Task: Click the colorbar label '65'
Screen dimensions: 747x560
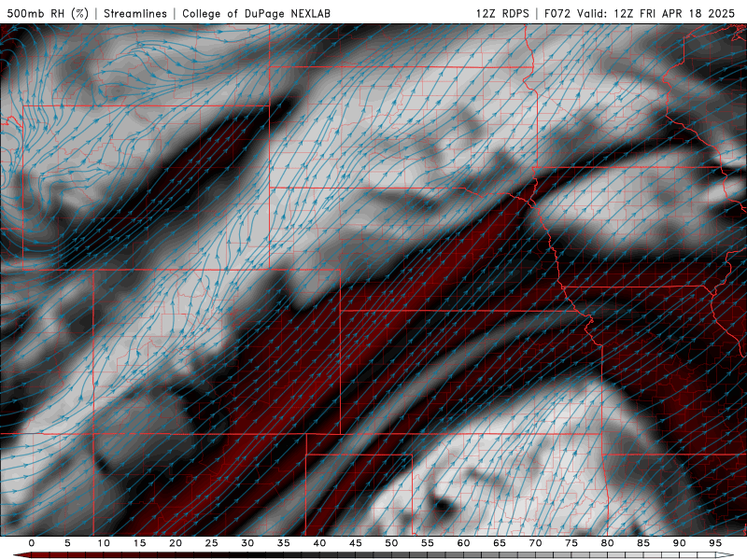Action: point(500,543)
